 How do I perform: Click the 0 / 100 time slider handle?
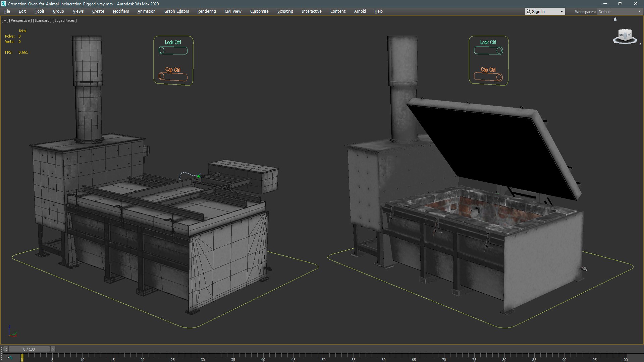pos(29,349)
